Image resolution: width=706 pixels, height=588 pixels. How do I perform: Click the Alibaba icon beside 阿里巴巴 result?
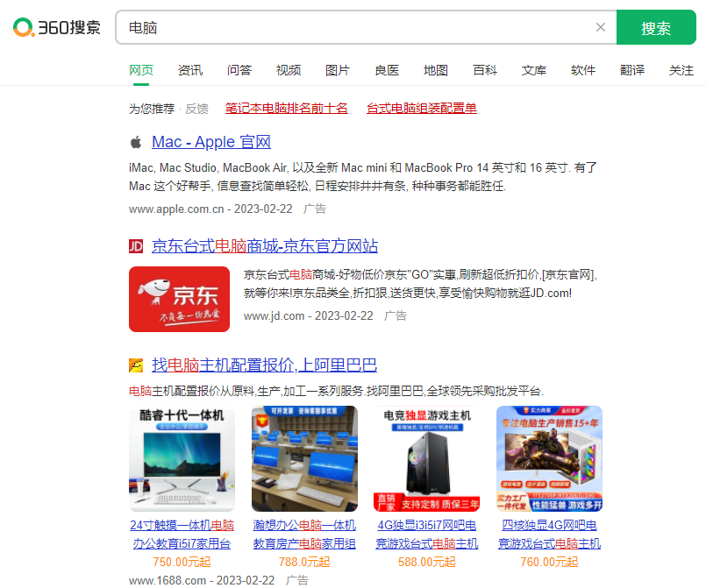click(136, 367)
